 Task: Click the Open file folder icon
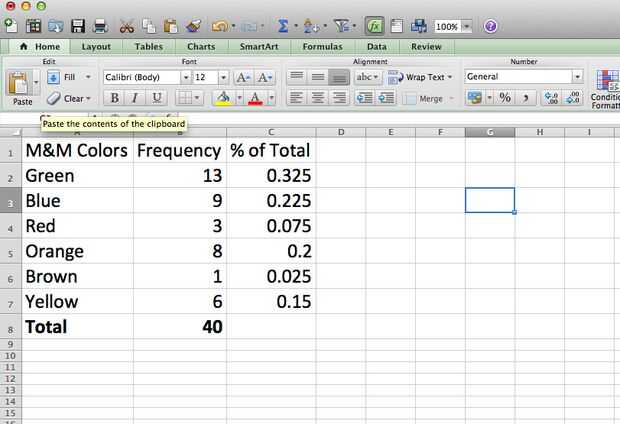(55, 26)
